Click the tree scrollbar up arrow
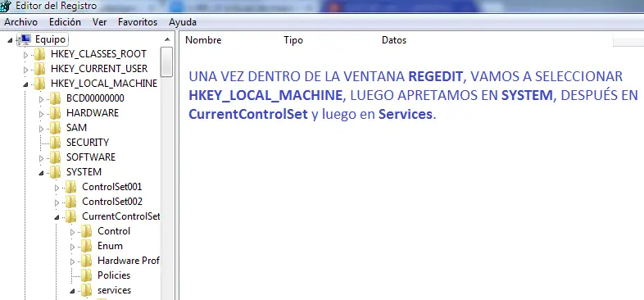This screenshot has width=644, height=300. pyautogui.click(x=167, y=40)
